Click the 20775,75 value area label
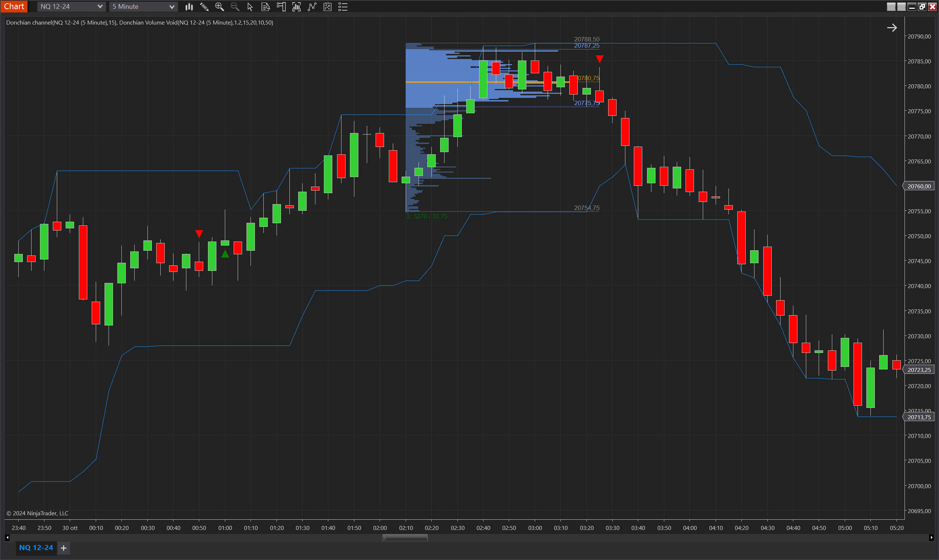The height and width of the screenshot is (560, 939). pos(587,103)
